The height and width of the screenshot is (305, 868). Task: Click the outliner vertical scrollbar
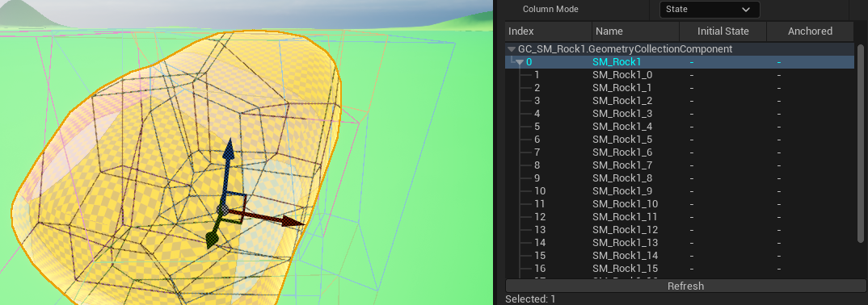(x=860, y=144)
